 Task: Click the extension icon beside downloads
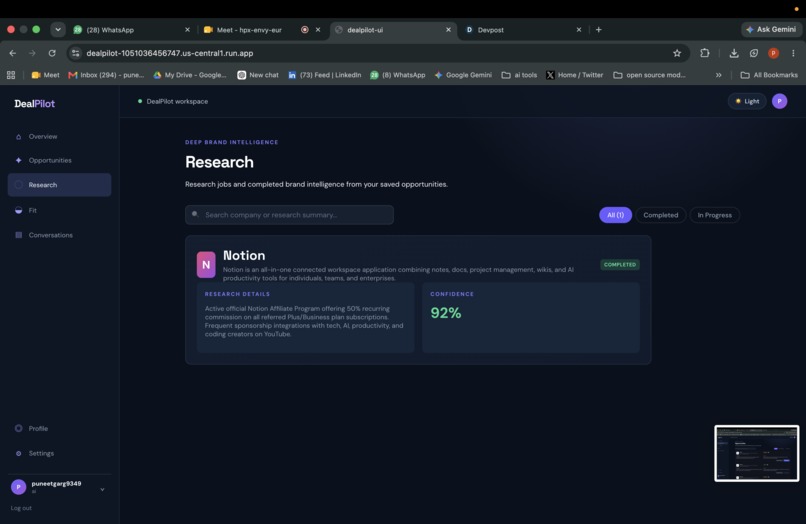coord(754,53)
